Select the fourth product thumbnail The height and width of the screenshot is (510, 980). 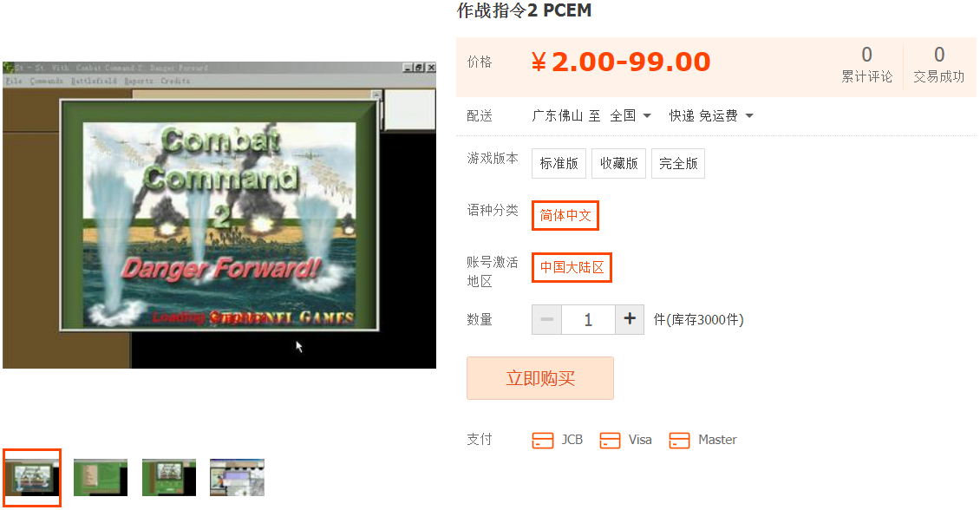[237, 478]
